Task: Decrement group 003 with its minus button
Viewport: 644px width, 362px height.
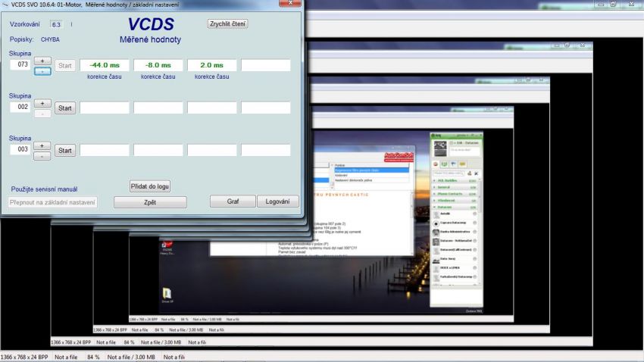Action: click(42, 156)
